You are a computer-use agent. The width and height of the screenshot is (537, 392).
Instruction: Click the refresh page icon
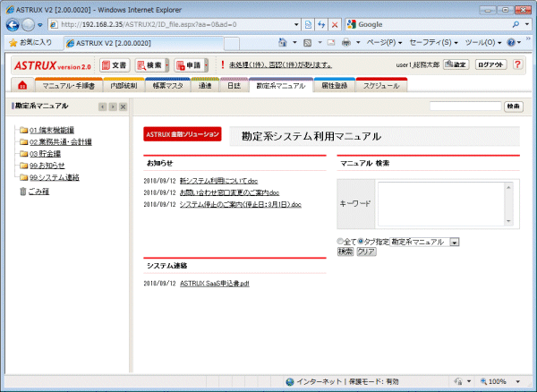tap(321, 25)
